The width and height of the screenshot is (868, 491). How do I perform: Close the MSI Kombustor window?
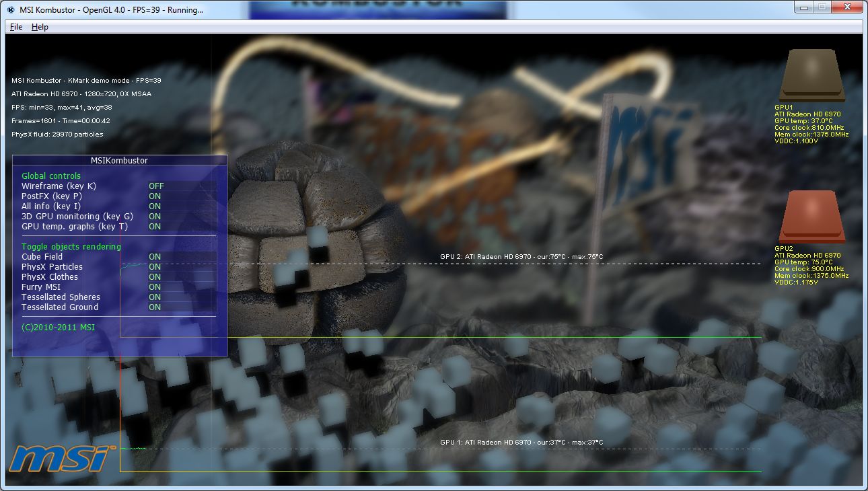coord(846,7)
